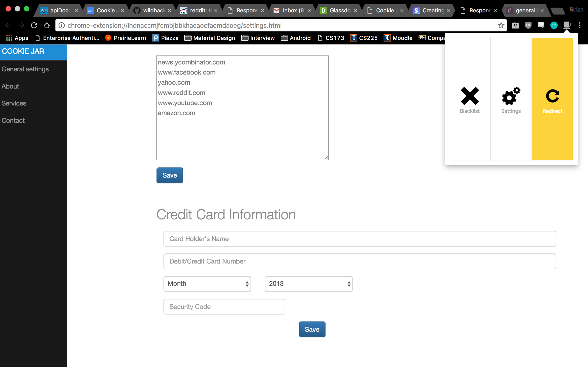Open the Apps bookmarks shortcut
This screenshot has height=367, width=588.
(17, 38)
